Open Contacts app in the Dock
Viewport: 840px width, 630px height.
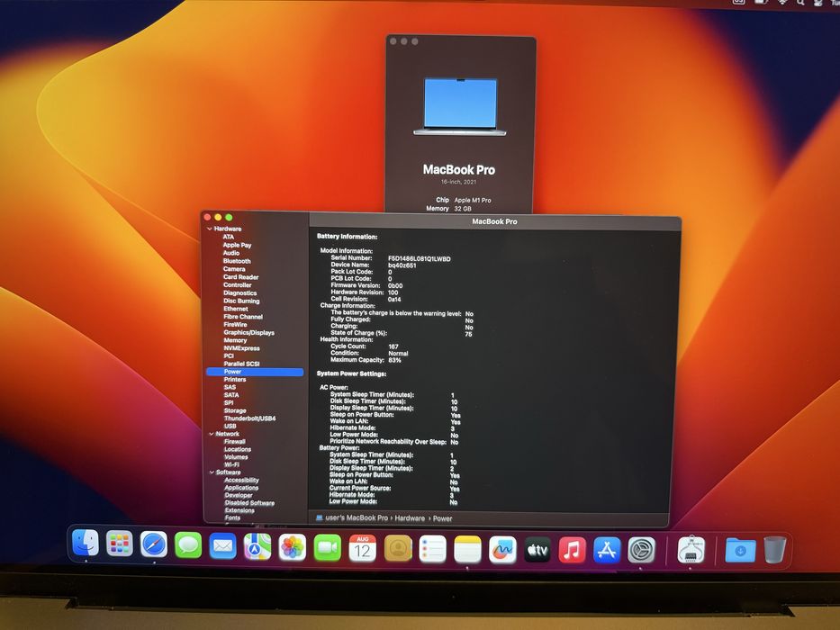398,549
